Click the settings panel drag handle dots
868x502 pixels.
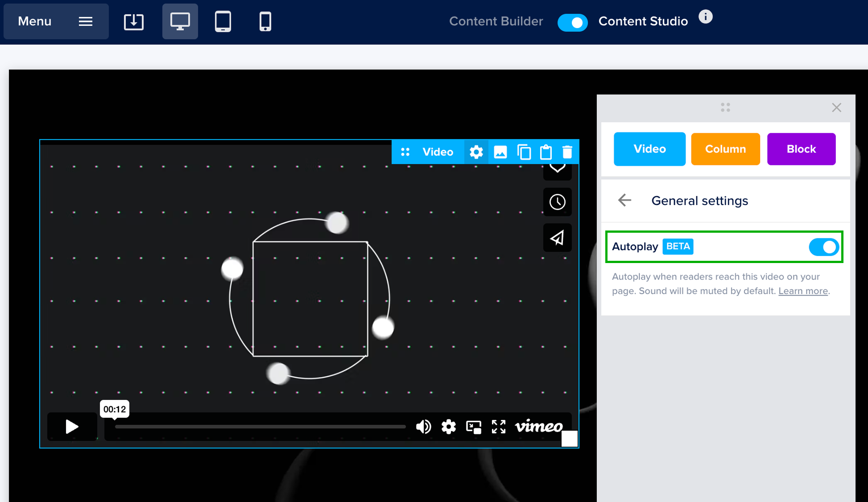pyautogui.click(x=725, y=107)
